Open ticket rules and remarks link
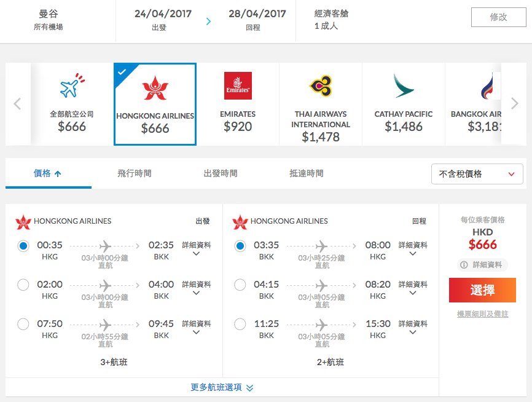The height and width of the screenshot is (402, 532). (x=482, y=314)
